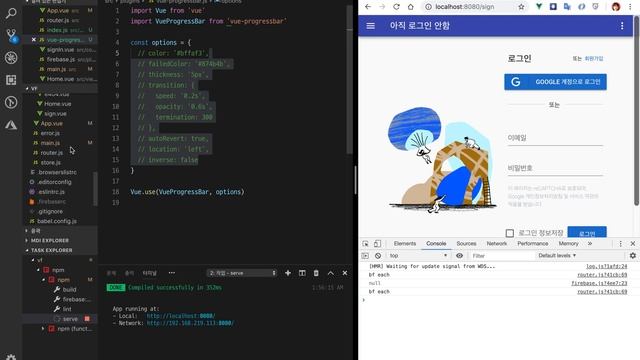Close the DevTools panel
Screen dimensions: 640x360
(x=633, y=244)
